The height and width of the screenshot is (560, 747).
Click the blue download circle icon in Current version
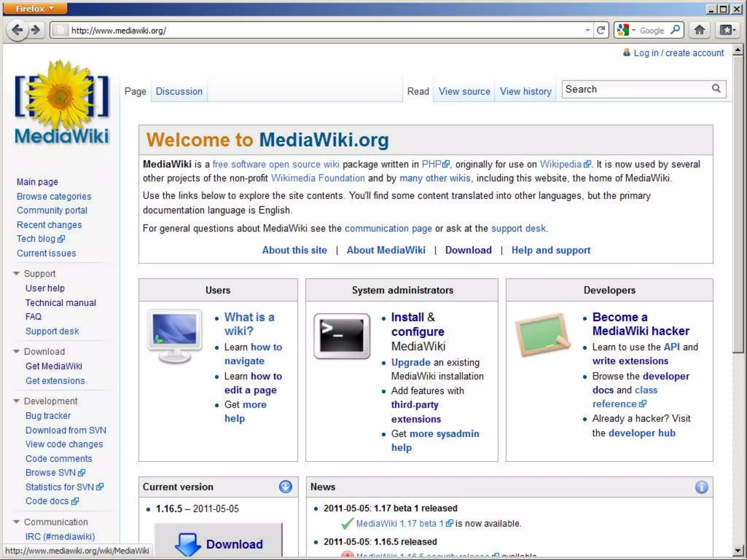[286, 487]
